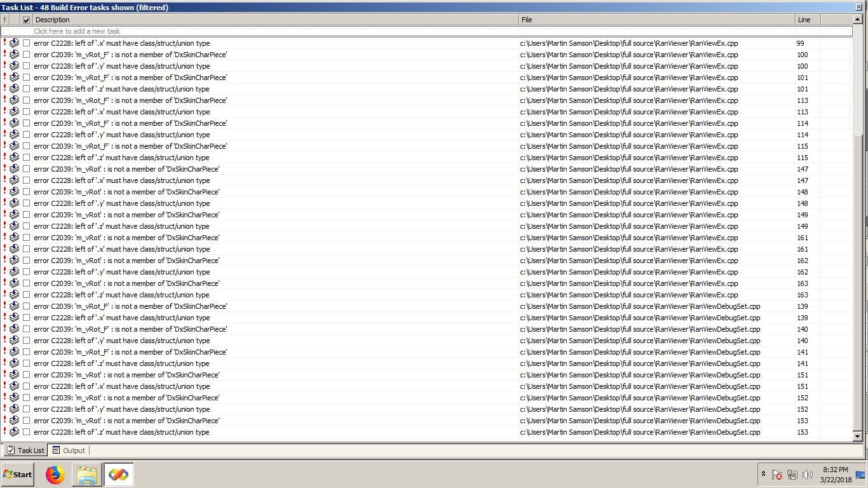Screen dimensions: 868x488
Task: Click build icon of C2228 '.y' error at line 140
Action: 14,341
